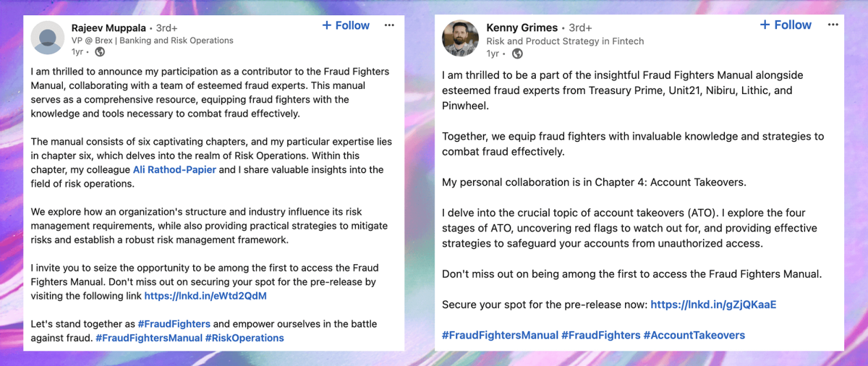868x366 pixels.
Task: Open Rajeev Muppala's profile avatar
Action: click(x=48, y=37)
